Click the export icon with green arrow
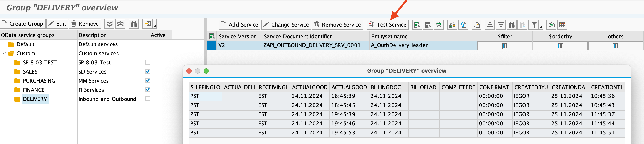 [x=551, y=25]
